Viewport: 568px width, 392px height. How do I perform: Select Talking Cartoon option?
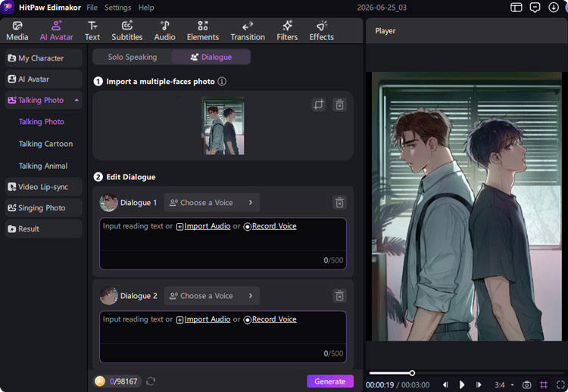point(45,144)
